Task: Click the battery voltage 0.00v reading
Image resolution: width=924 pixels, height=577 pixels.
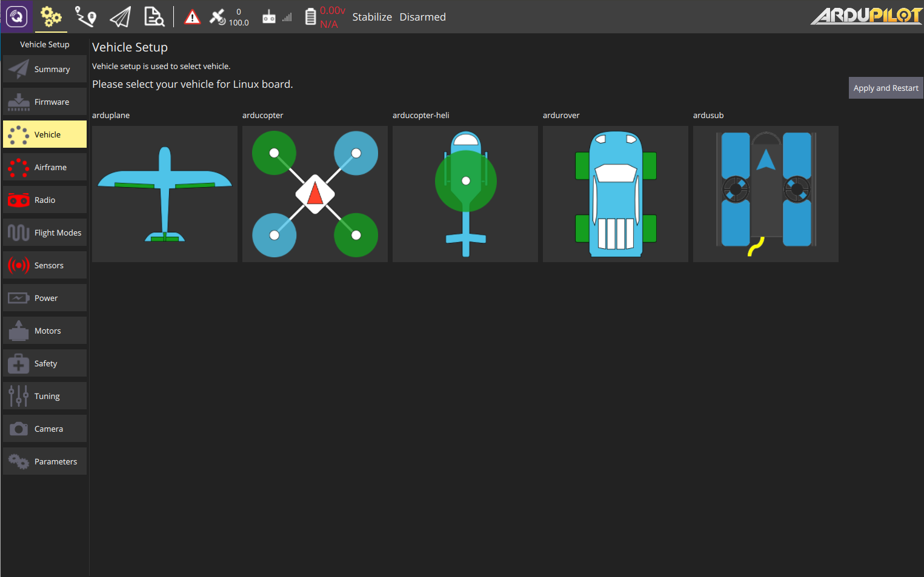Action: click(x=333, y=10)
